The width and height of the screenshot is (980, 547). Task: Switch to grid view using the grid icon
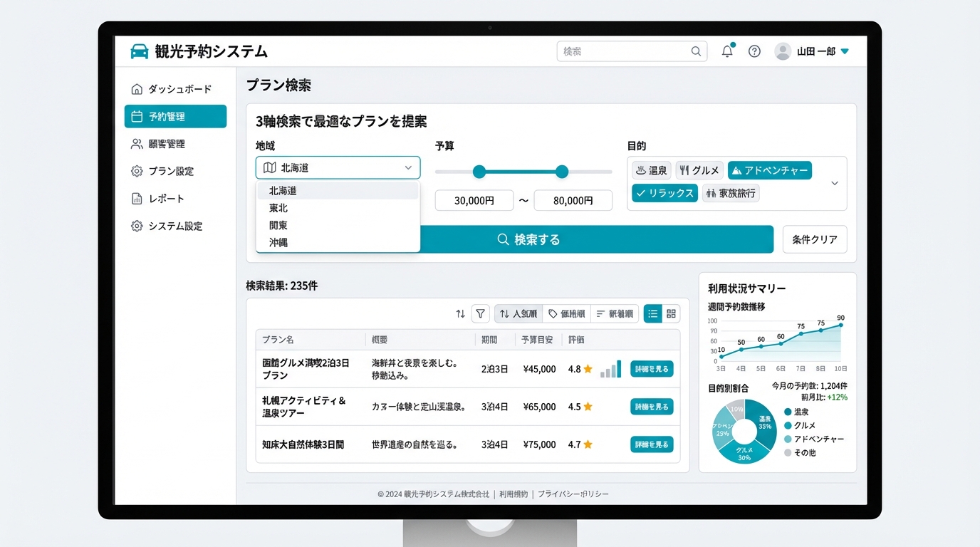[x=670, y=313]
